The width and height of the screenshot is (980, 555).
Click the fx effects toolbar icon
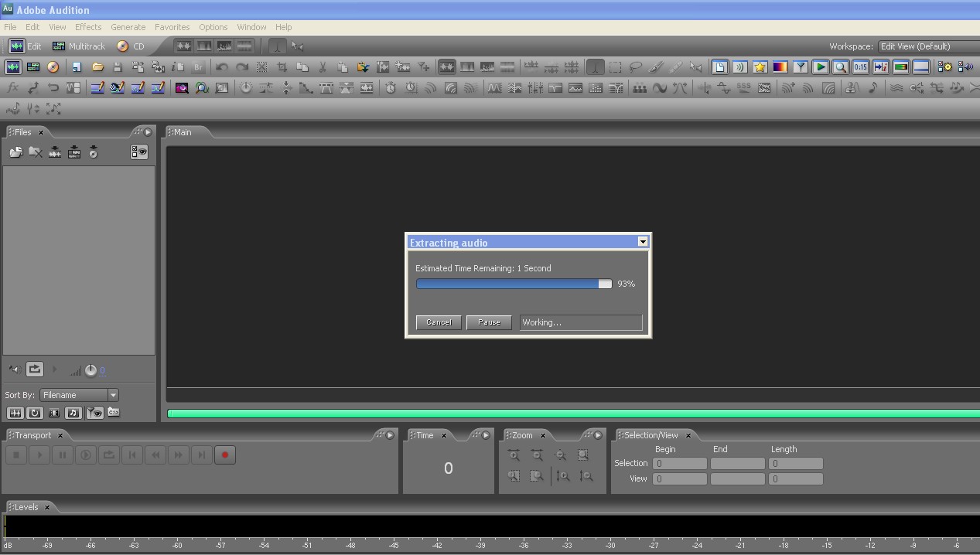(13, 88)
